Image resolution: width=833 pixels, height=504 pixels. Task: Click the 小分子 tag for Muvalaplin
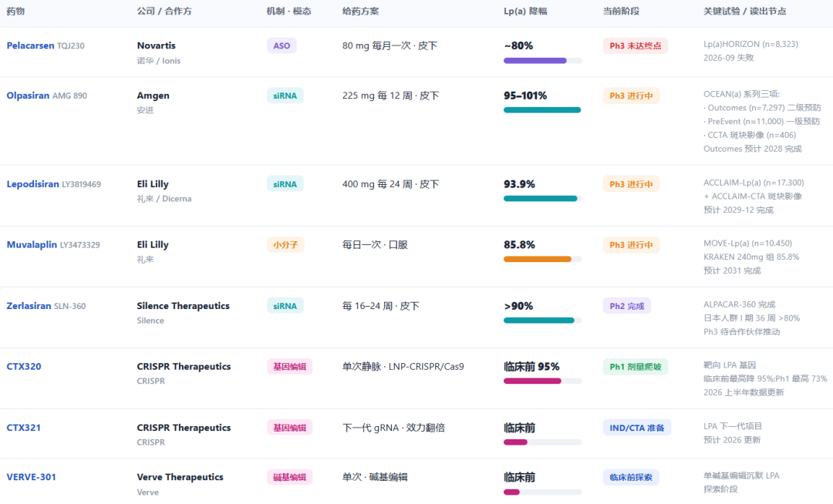point(285,244)
